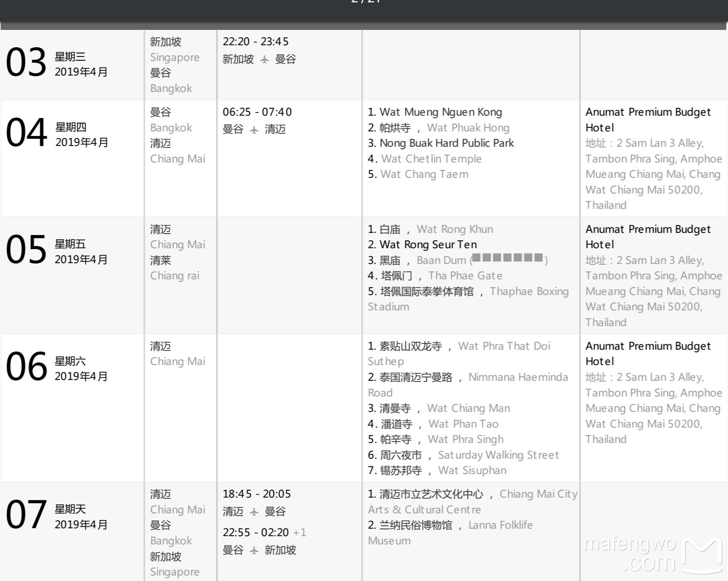Click the plane icon in the 22:55 - 02:20 flight
728x581 pixels.
(x=254, y=550)
